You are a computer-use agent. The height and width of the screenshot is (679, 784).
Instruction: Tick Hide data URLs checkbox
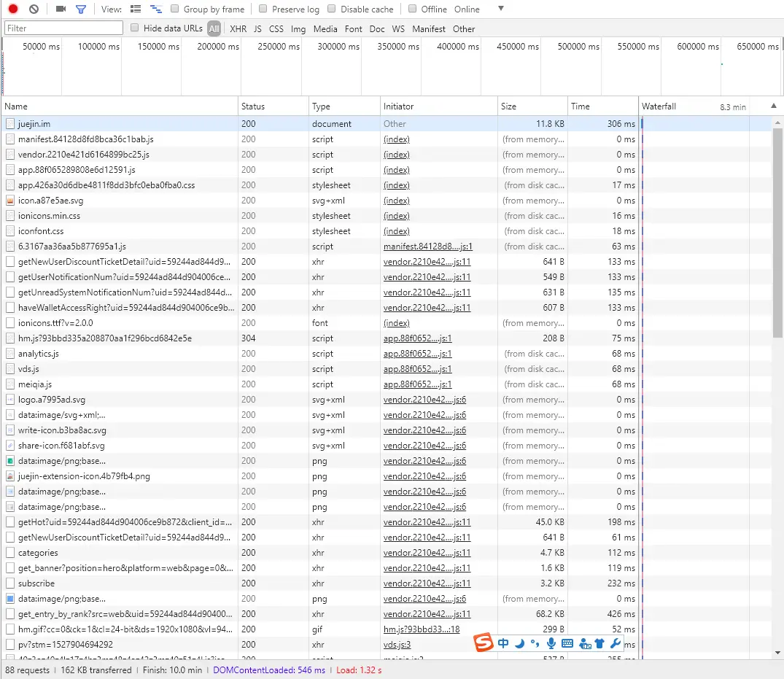pyautogui.click(x=134, y=28)
